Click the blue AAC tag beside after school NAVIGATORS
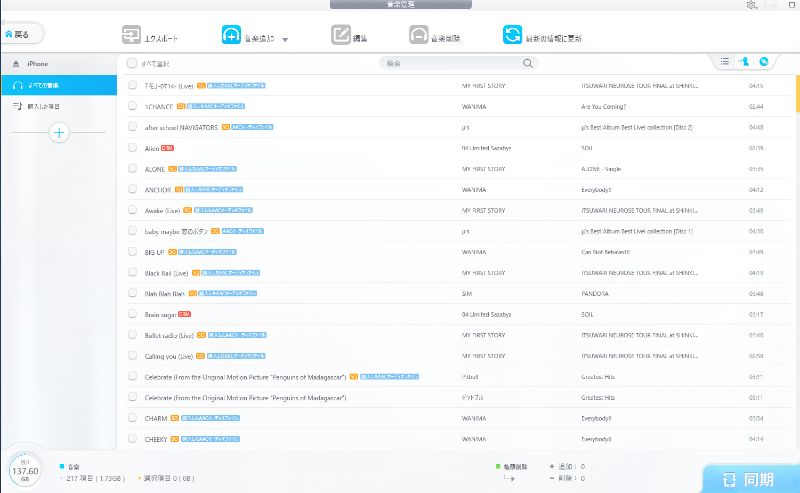 click(x=252, y=127)
